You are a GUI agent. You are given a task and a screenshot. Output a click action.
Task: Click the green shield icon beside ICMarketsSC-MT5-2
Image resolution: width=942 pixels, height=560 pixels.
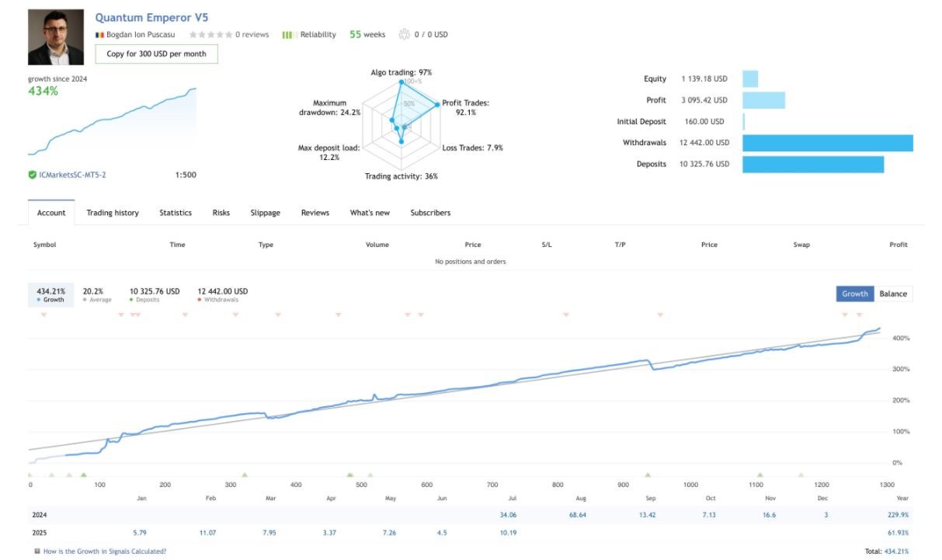tap(32, 175)
